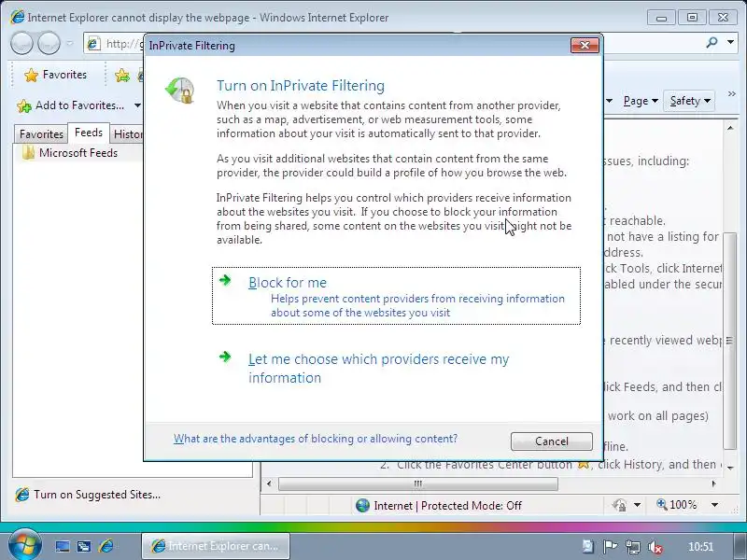This screenshot has height=560, width=747.
Task: Click the vertical scrollbar thumb of the page
Action: 730,341
